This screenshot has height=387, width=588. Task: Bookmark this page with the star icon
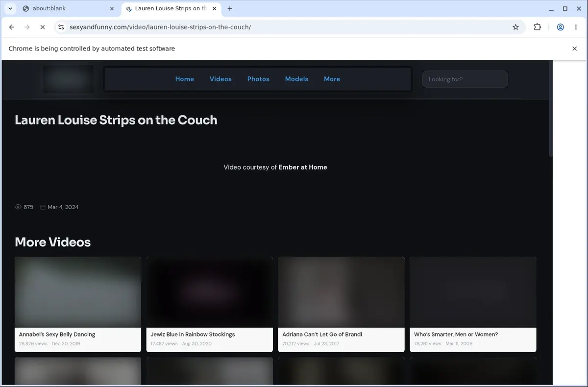[x=515, y=27]
